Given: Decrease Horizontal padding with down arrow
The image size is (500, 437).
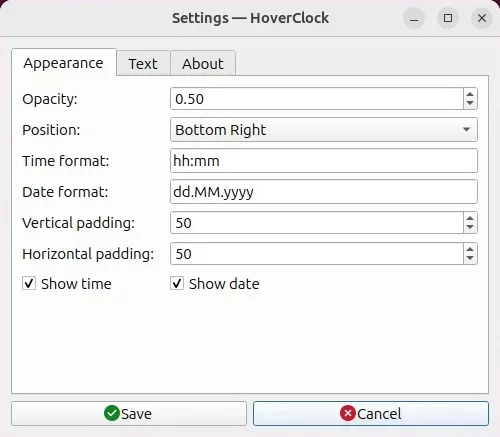Looking at the screenshot, I should pyautogui.click(x=470, y=259).
